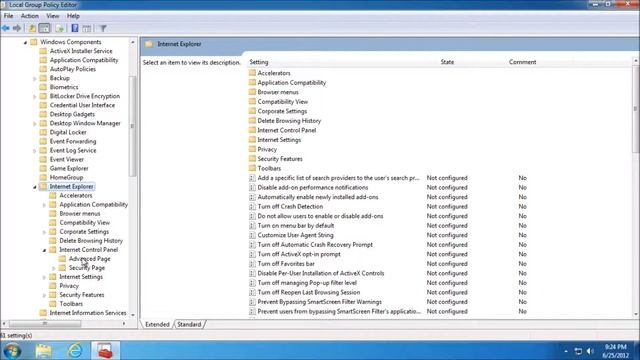Click policy icon beside Customize User Agent String
The image size is (640, 360).
pos(252,235)
